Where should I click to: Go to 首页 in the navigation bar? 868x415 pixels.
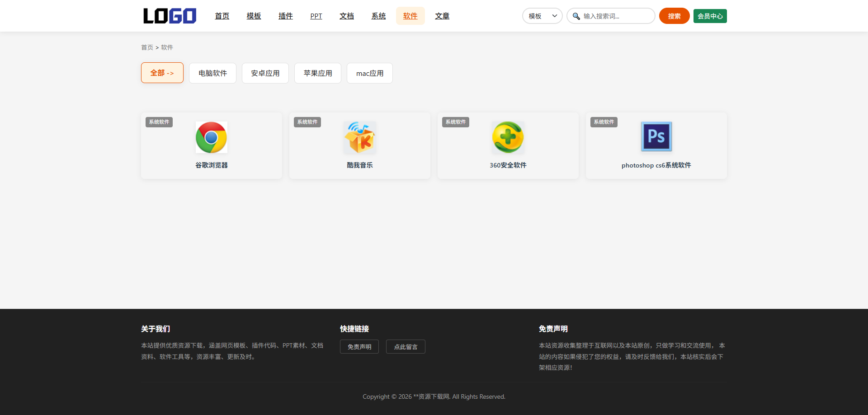[222, 16]
